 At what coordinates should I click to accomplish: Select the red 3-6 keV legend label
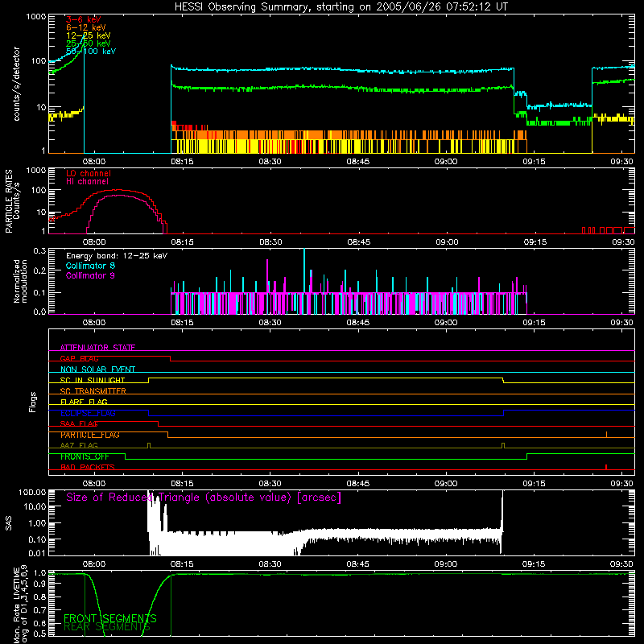[x=84, y=19]
